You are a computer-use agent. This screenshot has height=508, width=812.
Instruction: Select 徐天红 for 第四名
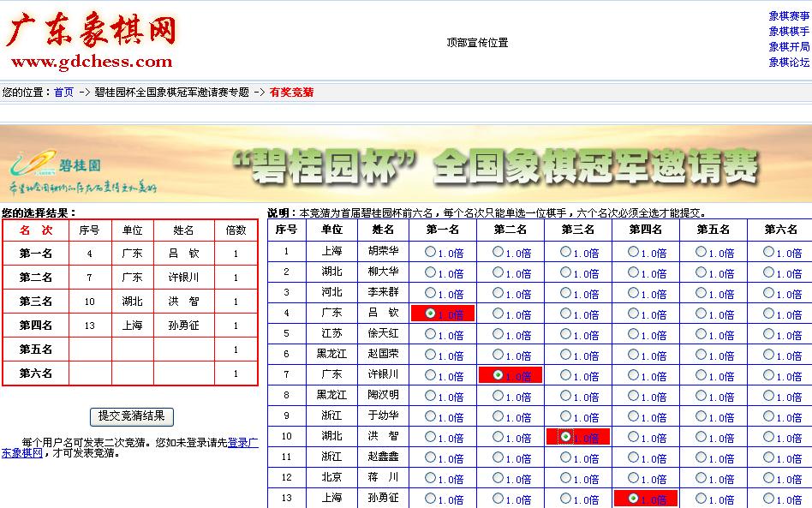[633, 333]
